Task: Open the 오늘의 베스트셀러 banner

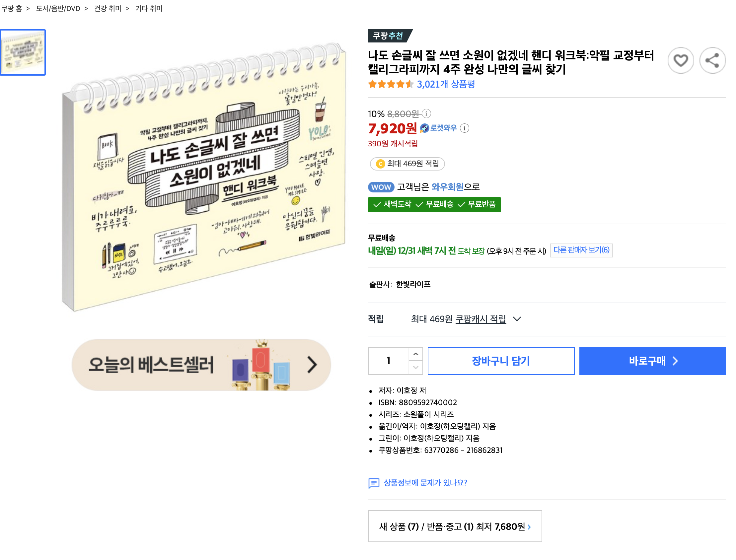Action: click(x=201, y=365)
